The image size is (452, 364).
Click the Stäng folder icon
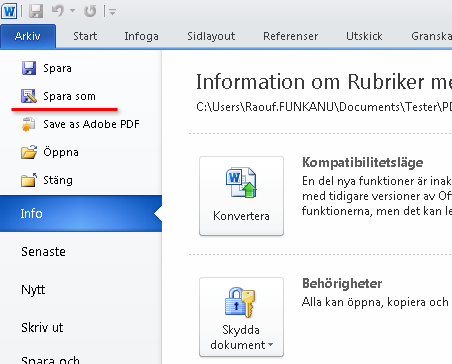click(x=29, y=180)
